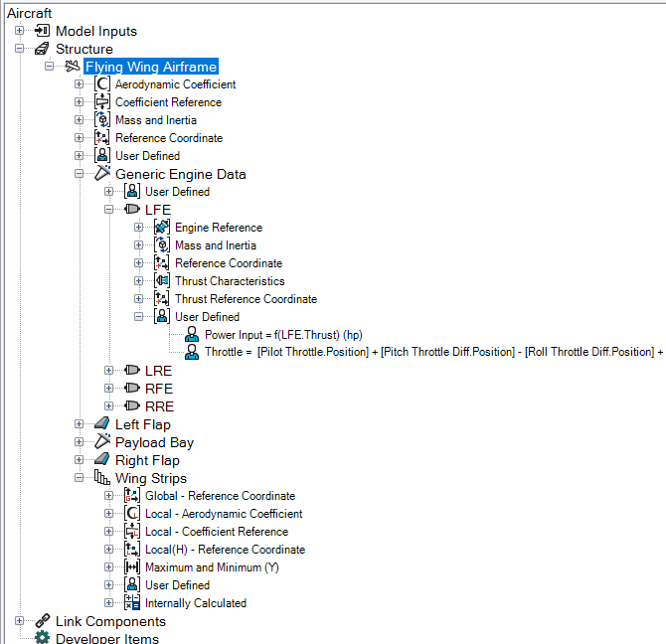Click the Maximum and Minimum (Y) icon

(x=132, y=566)
